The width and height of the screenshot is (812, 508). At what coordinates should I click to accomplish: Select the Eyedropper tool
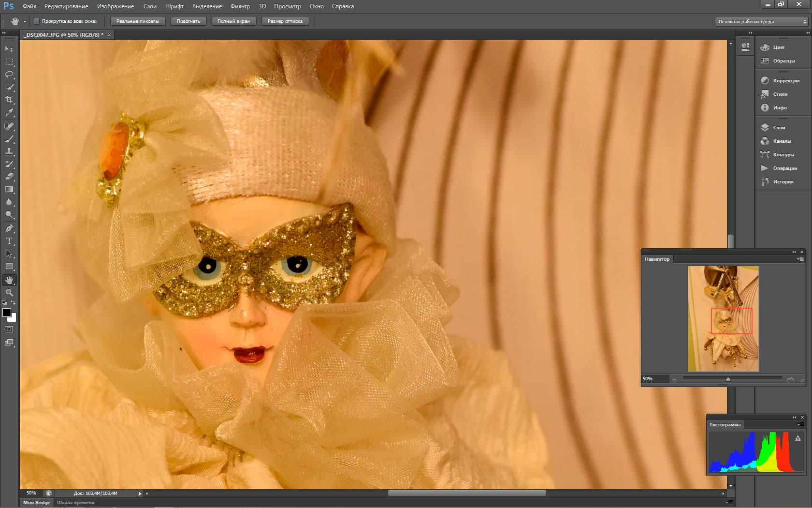pyautogui.click(x=9, y=112)
